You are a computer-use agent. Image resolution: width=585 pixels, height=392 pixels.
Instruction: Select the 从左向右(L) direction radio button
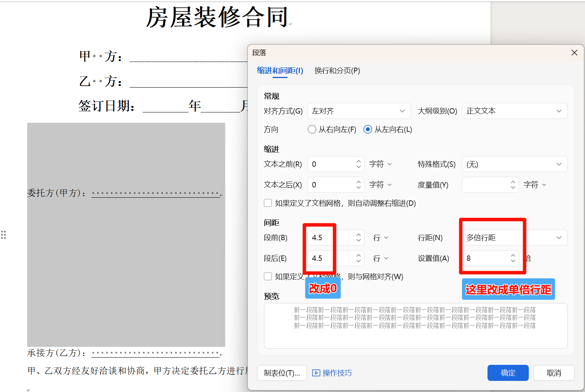[367, 129]
